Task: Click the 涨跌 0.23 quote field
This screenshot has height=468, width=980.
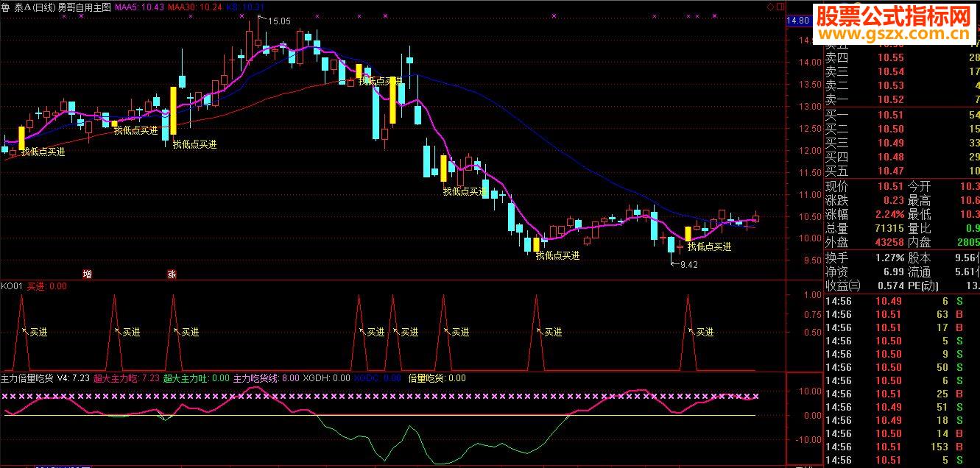Action: coord(864,201)
